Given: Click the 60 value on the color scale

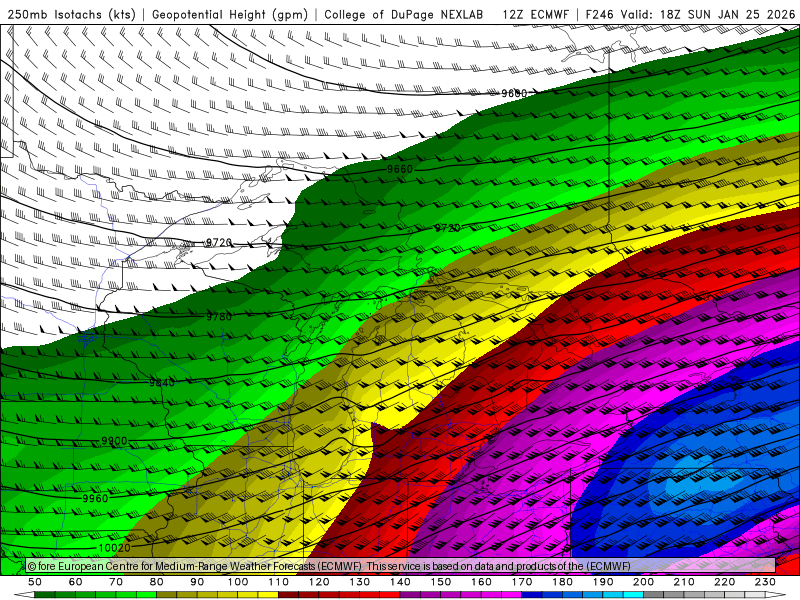Looking at the screenshot, I should (76, 582).
